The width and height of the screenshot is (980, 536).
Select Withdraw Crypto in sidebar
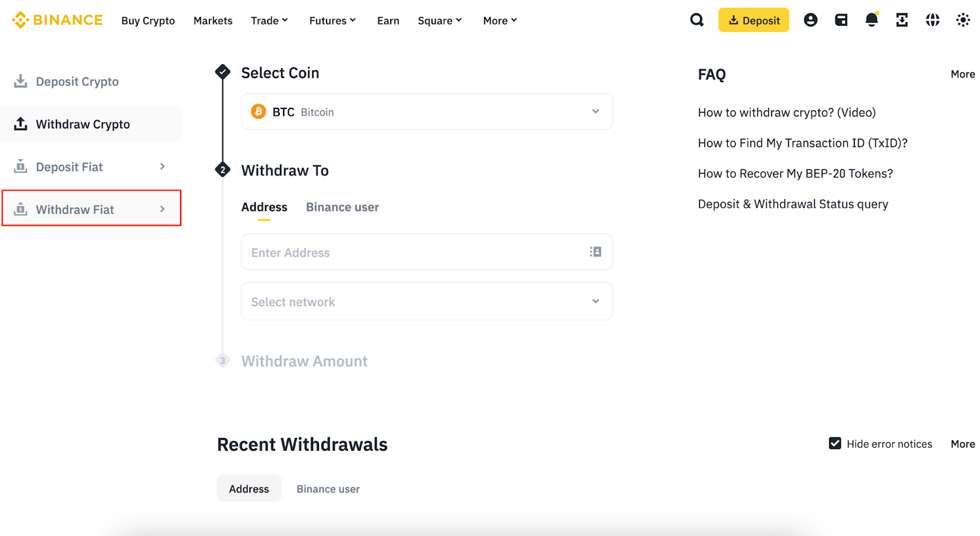[x=83, y=124]
